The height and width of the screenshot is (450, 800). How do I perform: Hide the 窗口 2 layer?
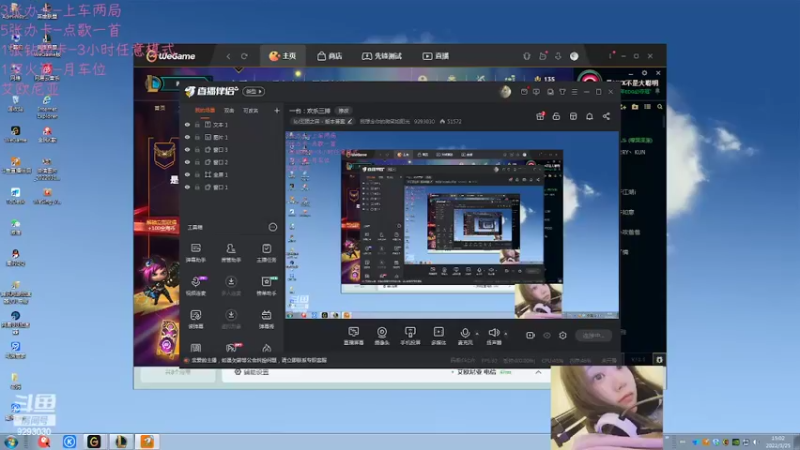[187, 162]
